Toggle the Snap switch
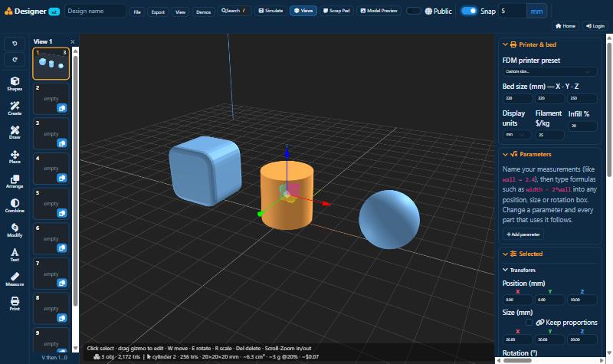This screenshot has height=364, width=613. pyautogui.click(x=469, y=11)
